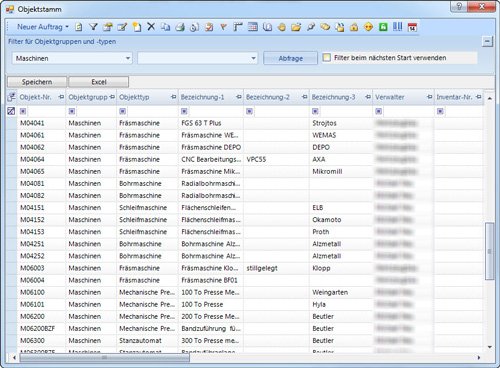The image size is (500, 368).
Task: Collapse the filter panel with minus button
Action: click(487, 41)
